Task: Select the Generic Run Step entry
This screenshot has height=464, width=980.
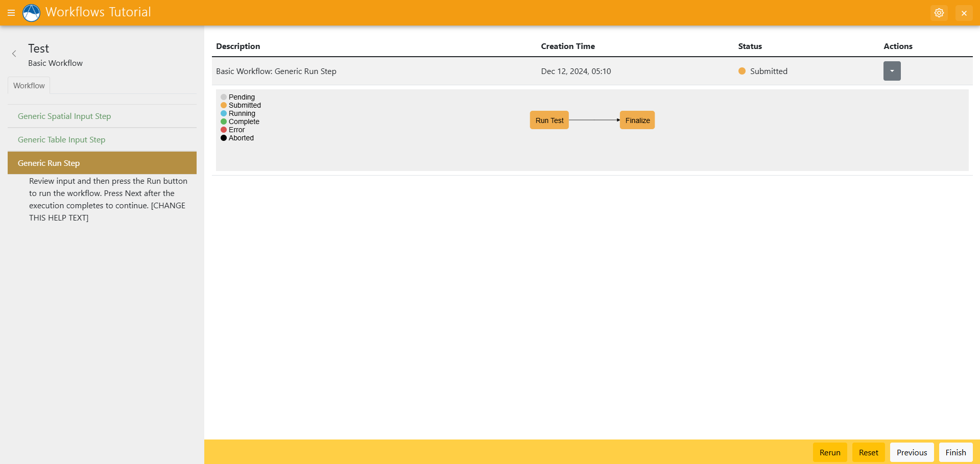Action: [x=49, y=163]
